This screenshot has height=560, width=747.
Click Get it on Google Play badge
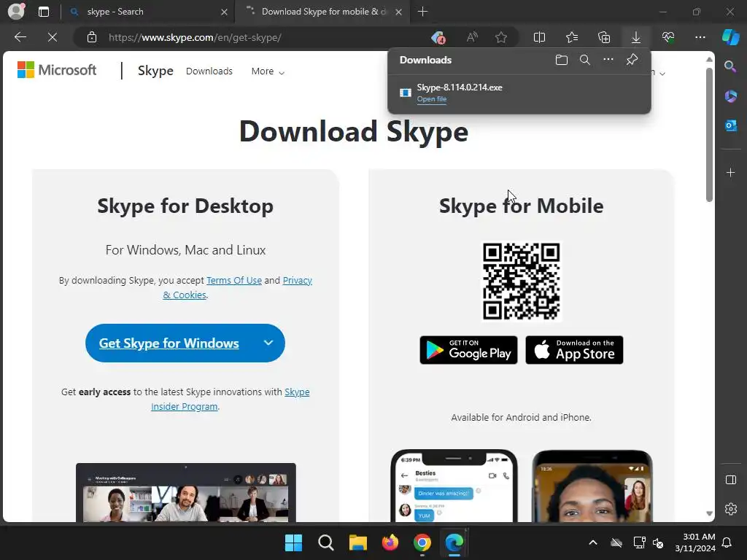468,350
